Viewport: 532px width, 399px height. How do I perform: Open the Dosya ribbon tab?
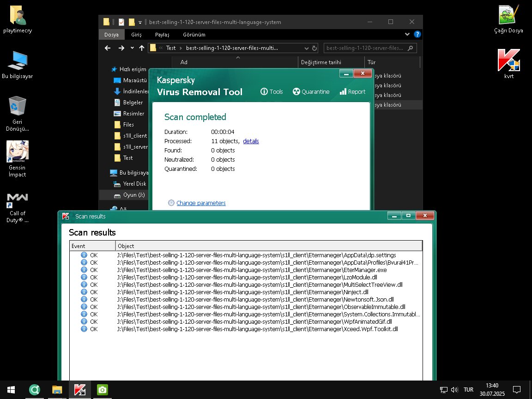tap(111, 35)
